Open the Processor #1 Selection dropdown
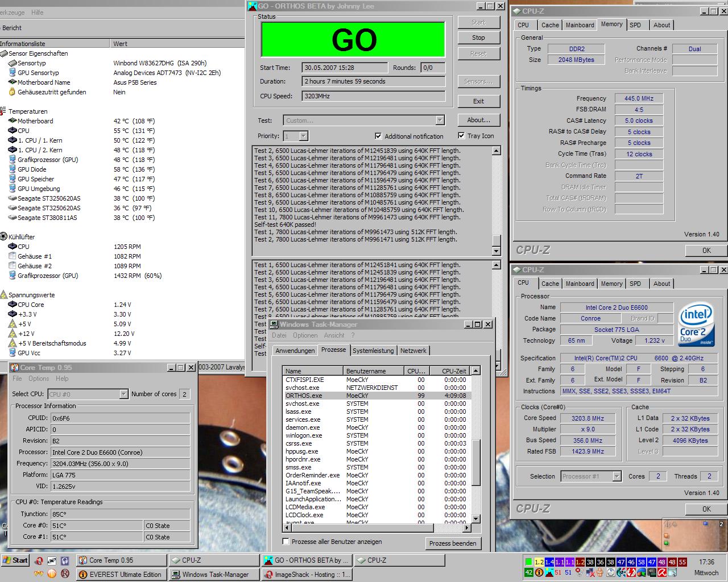The image size is (728, 582). [x=617, y=476]
